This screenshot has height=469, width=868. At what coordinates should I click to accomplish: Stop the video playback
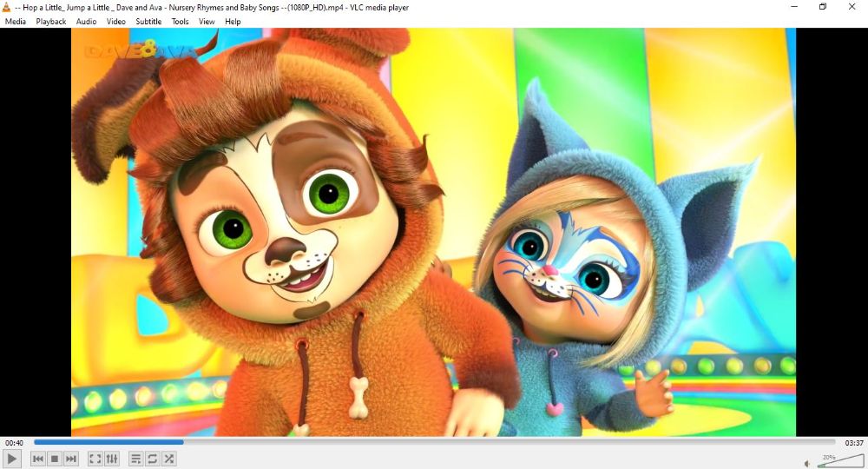pyautogui.click(x=54, y=459)
